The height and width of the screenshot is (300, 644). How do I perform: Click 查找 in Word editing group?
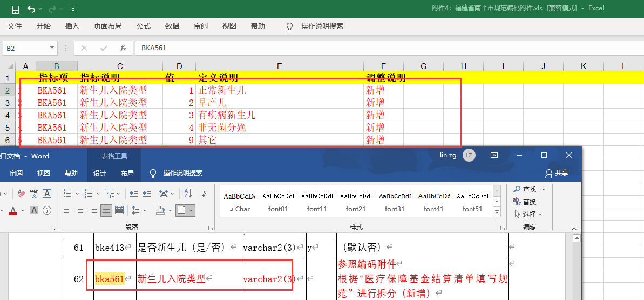click(525, 189)
